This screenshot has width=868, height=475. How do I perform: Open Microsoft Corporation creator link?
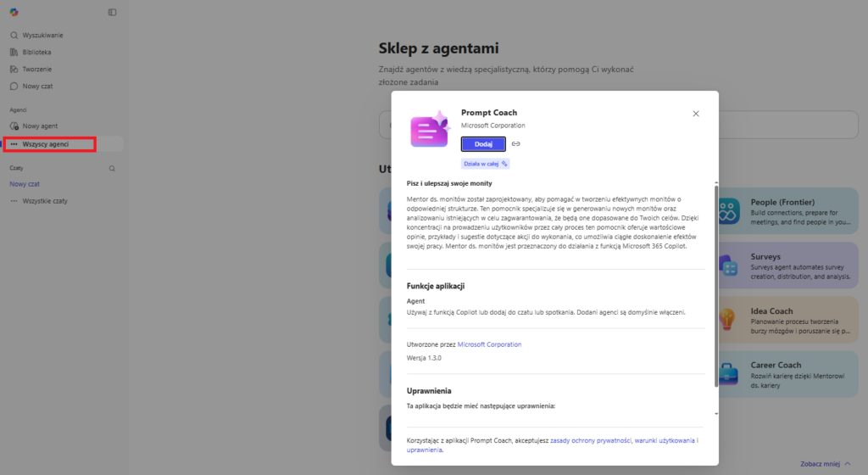(489, 344)
